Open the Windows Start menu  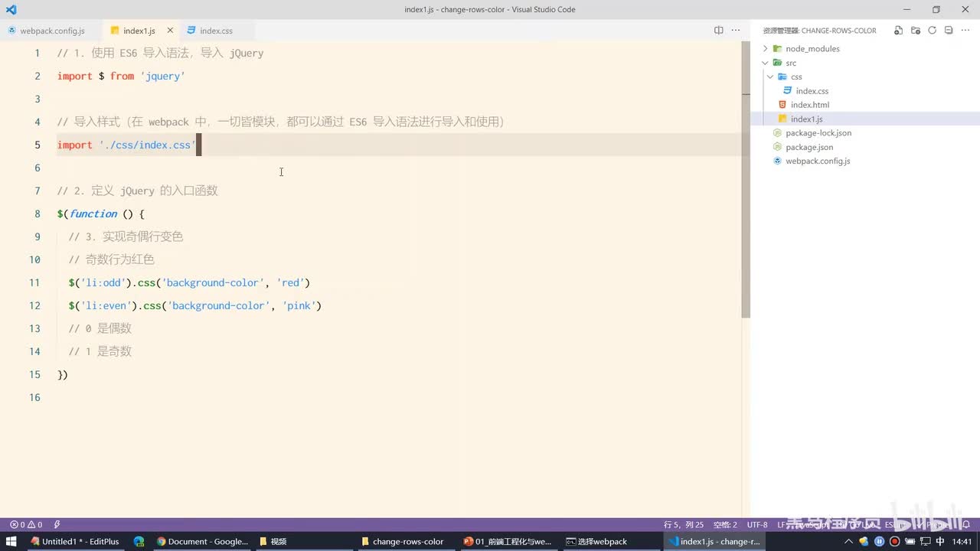(11, 541)
